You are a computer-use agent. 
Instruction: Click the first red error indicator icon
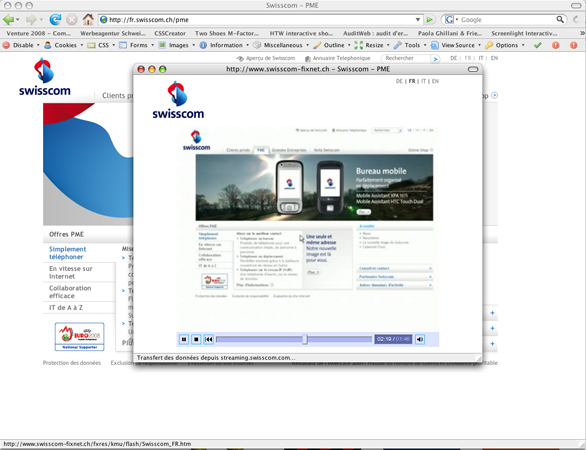point(556,45)
